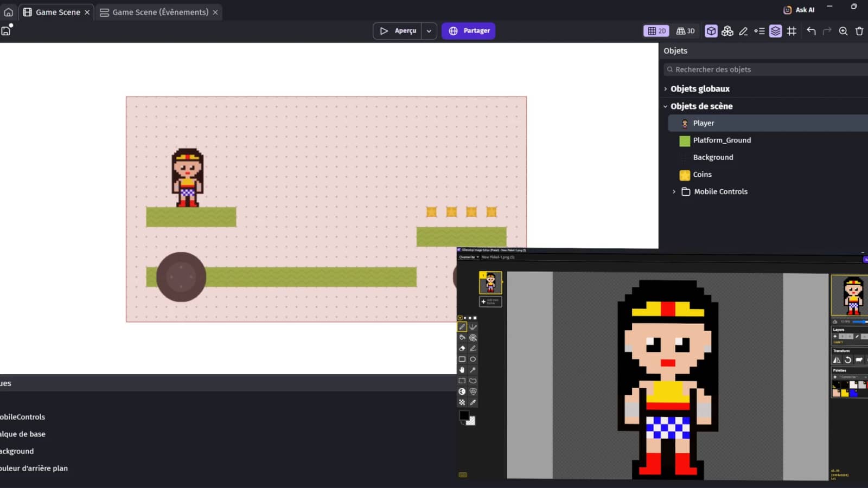The height and width of the screenshot is (488, 868).
Task: Click the Add new frame button
Action: coord(490,301)
